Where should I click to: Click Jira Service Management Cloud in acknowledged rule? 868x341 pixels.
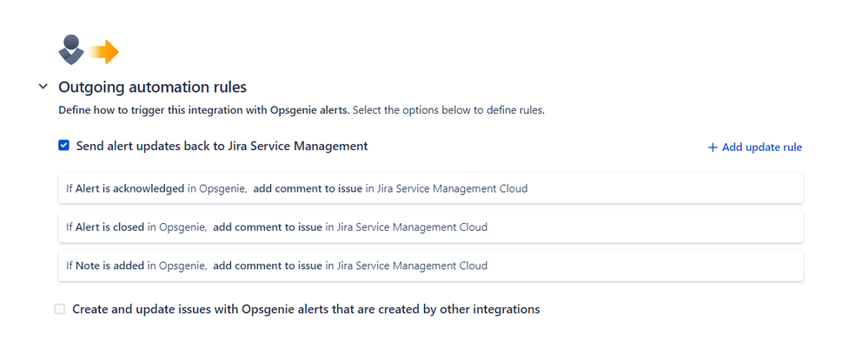click(453, 188)
